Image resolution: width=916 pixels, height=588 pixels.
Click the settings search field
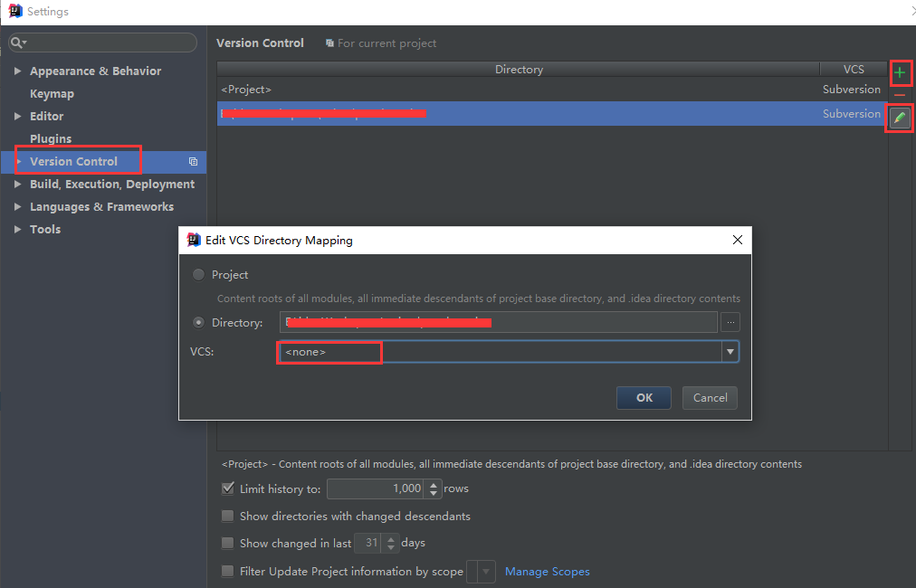pyautogui.click(x=103, y=43)
